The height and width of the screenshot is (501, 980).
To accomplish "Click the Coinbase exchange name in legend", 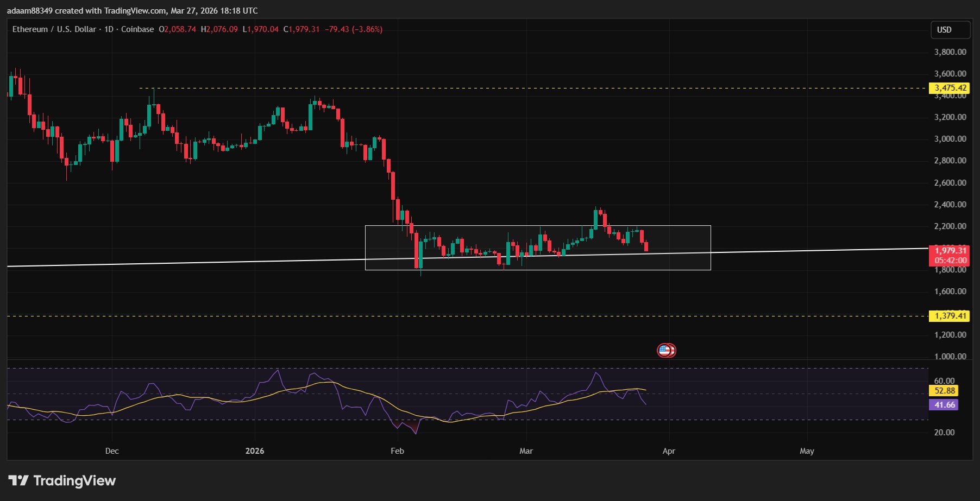I will pyautogui.click(x=137, y=29).
